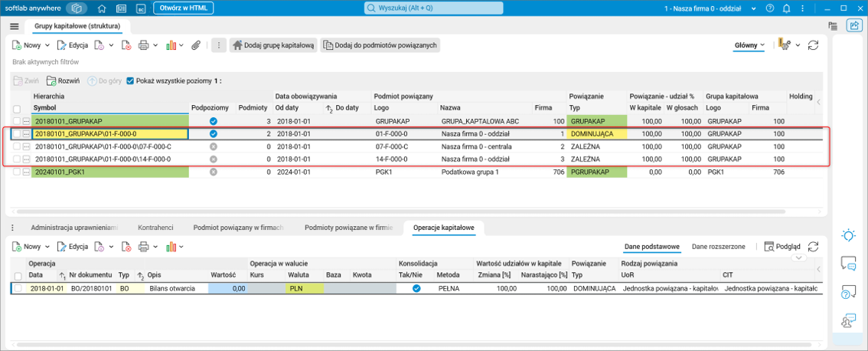The width and height of the screenshot is (868, 351).
Task: Click the paperclip attachments icon
Action: click(195, 45)
